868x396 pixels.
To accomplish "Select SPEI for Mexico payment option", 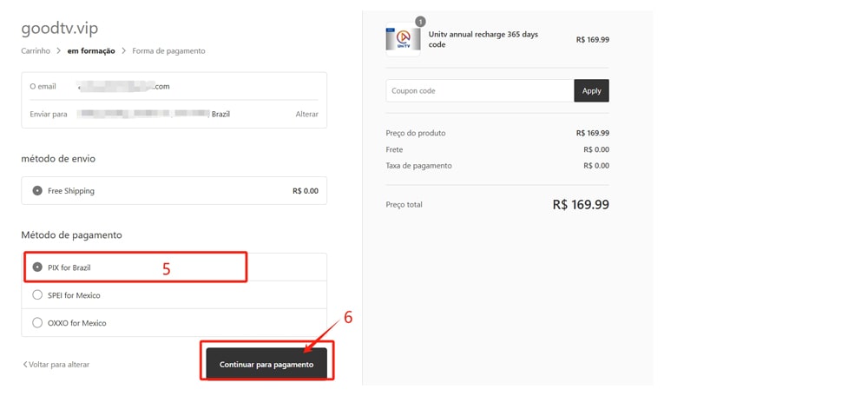I will coord(37,295).
